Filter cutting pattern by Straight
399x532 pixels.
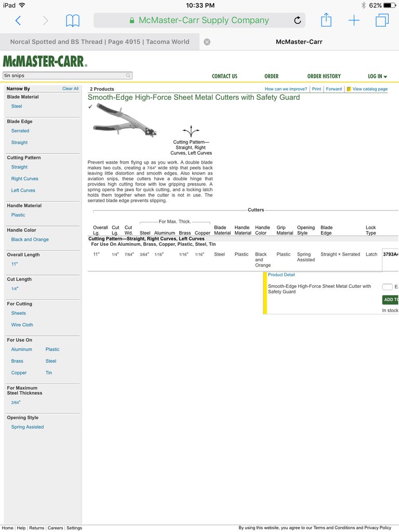pyautogui.click(x=19, y=167)
